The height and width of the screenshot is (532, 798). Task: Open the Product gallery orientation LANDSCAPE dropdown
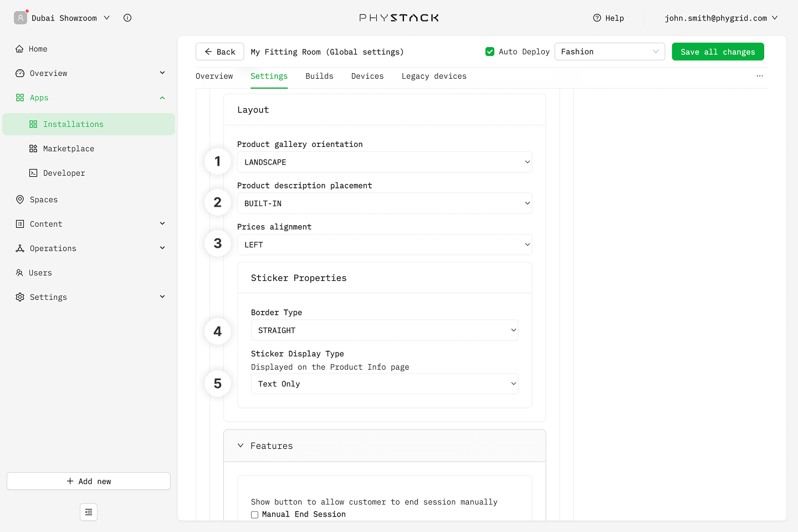click(x=385, y=162)
